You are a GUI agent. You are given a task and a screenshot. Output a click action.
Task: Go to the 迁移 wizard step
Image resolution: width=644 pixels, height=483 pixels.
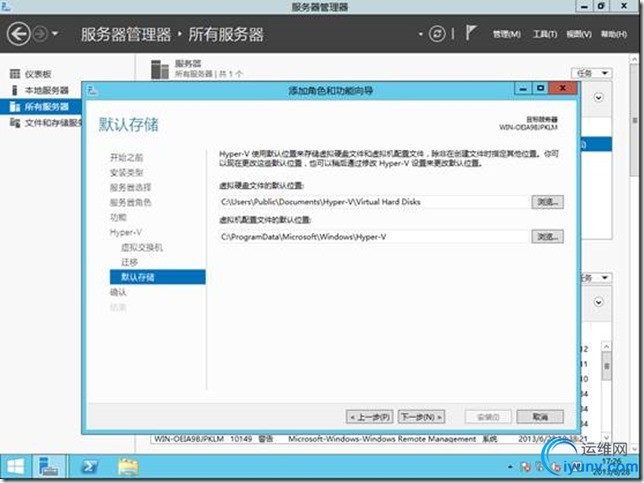[x=129, y=262]
